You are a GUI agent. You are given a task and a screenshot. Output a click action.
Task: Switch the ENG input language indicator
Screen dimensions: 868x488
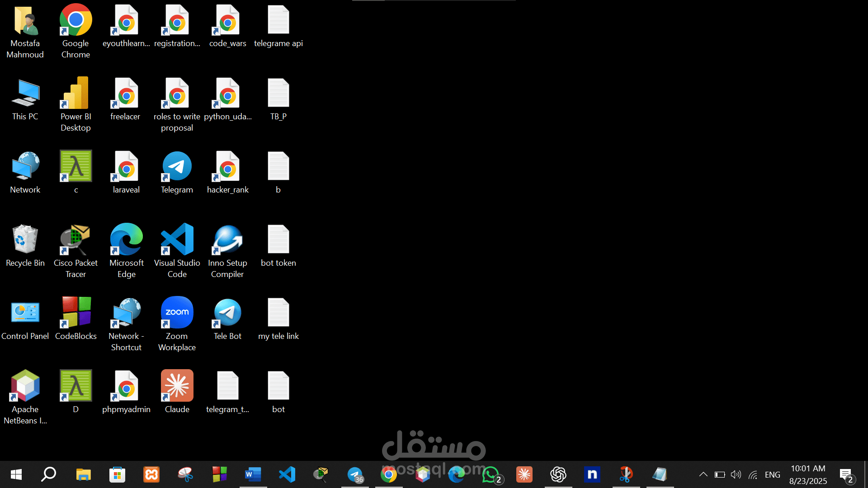pos(772,474)
